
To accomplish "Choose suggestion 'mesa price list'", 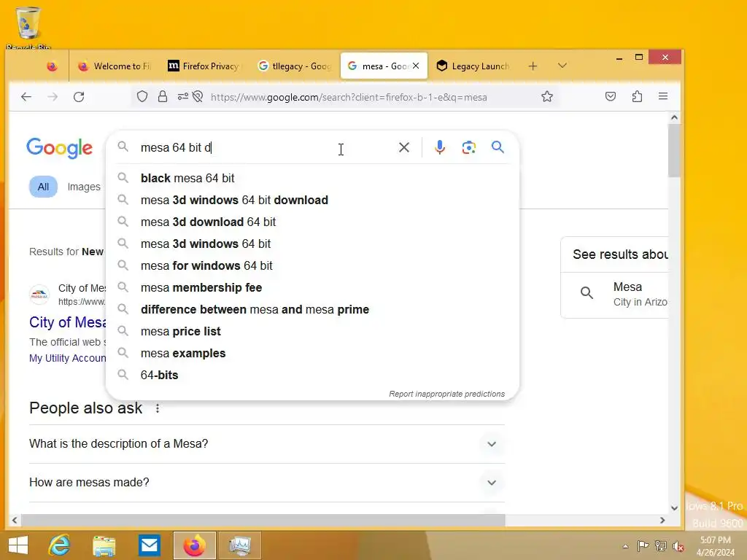I will [312, 332].
